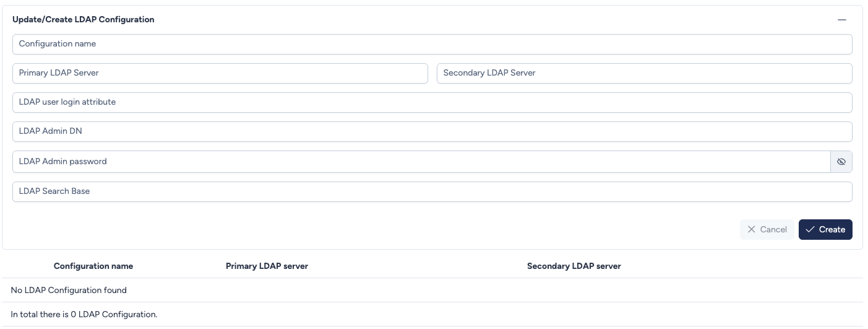Click the checkmark icon inside Create button
The height and width of the screenshot is (329, 868).
coord(810,229)
